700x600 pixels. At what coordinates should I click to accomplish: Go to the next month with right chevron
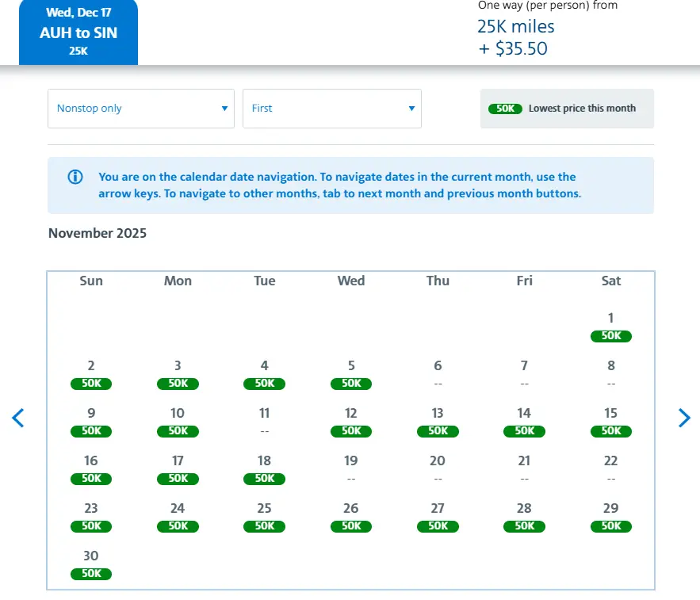pos(684,418)
